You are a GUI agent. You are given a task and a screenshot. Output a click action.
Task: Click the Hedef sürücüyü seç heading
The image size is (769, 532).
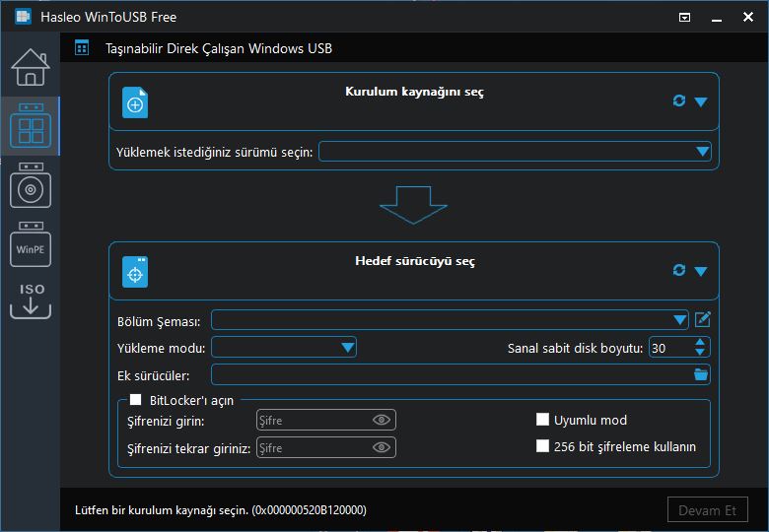(x=415, y=261)
